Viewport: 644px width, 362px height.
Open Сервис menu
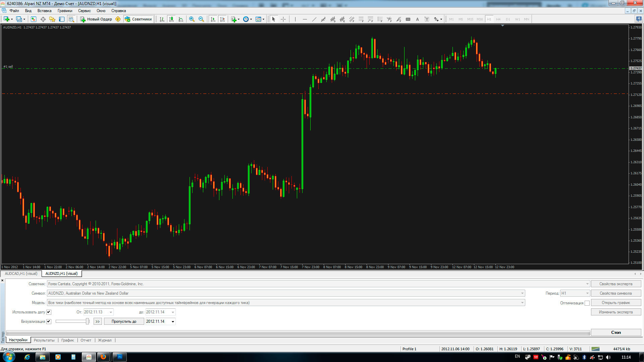tap(85, 11)
